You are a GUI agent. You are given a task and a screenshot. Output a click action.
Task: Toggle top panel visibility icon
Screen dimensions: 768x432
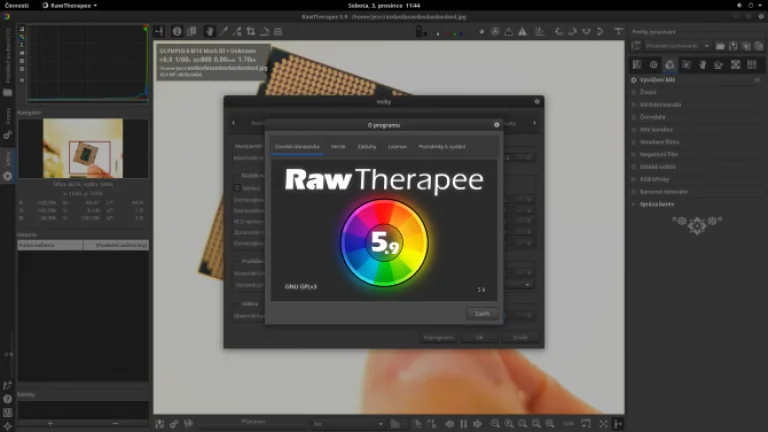pos(618,31)
